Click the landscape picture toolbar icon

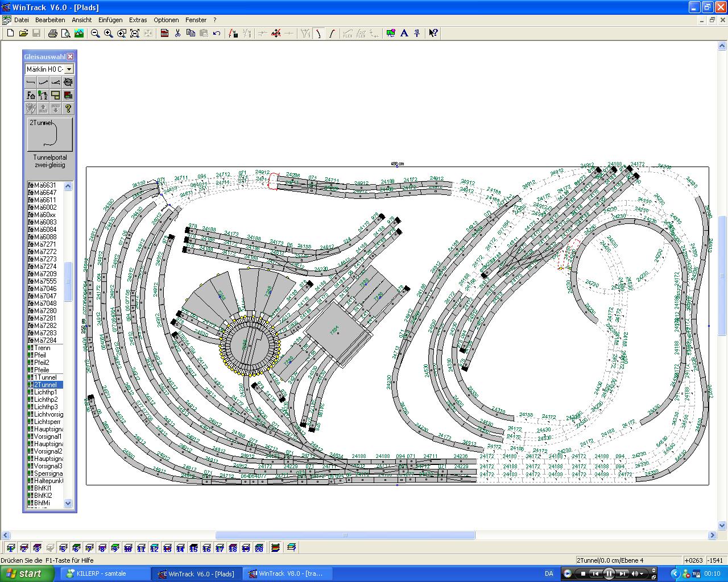click(x=79, y=34)
